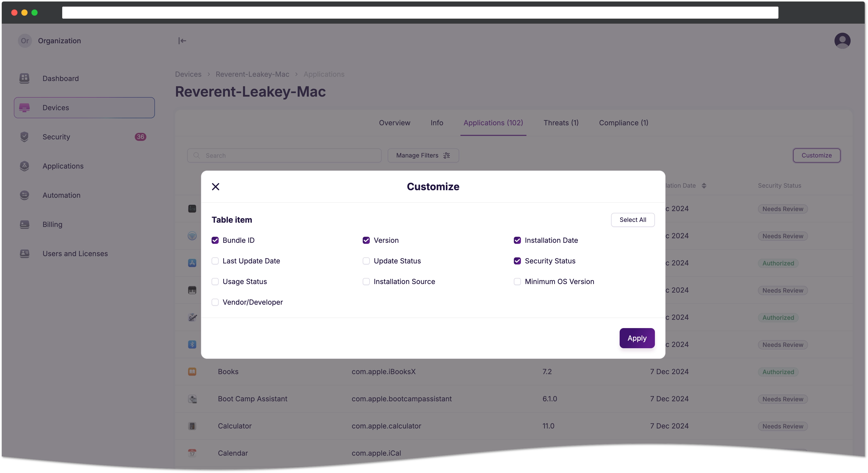
Task: Click the user profile avatar icon
Action: click(841, 40)
